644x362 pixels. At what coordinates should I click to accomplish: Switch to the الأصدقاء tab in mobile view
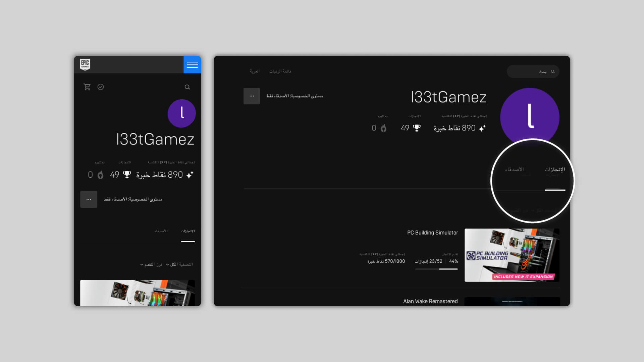tap(161, 231)
